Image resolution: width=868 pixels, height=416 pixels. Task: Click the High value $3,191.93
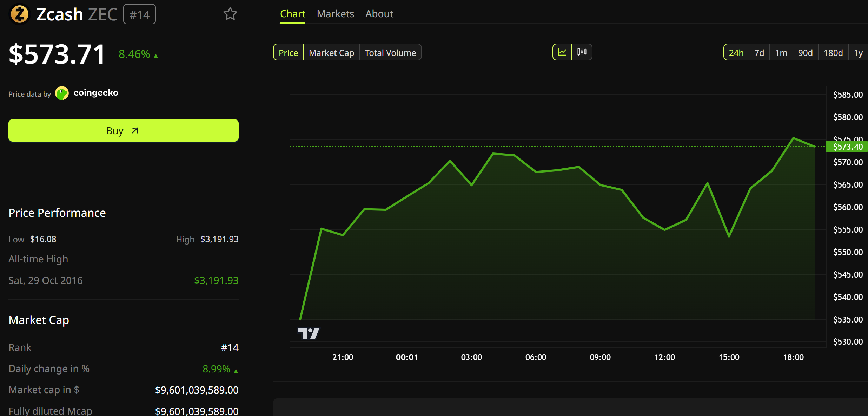click(x=219, y=239)
